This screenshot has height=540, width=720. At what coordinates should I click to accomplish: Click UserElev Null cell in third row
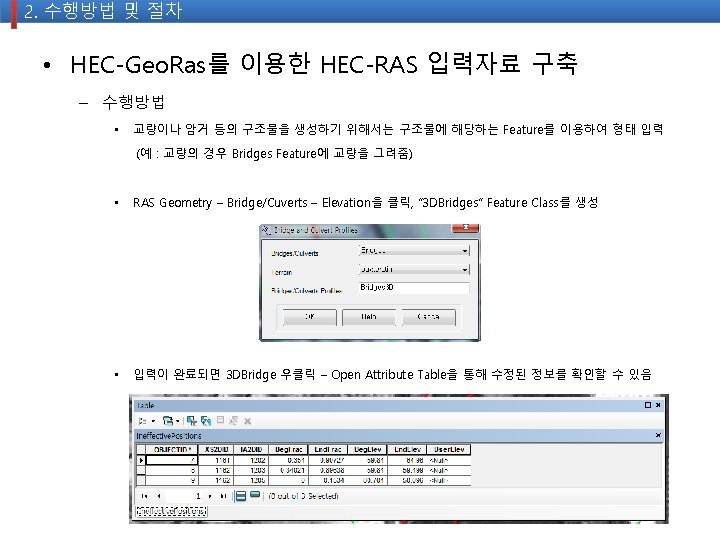pyautogui.click(x=449, y=480)
